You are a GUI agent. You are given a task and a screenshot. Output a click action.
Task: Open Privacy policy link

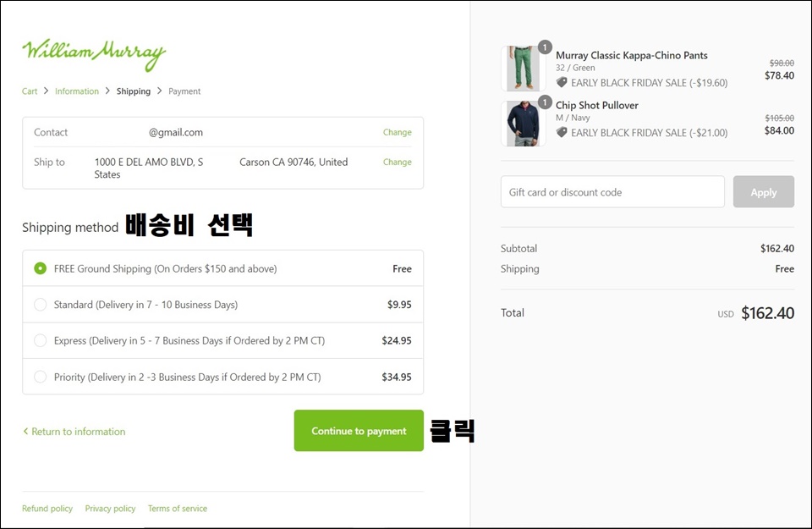(110, 509)
